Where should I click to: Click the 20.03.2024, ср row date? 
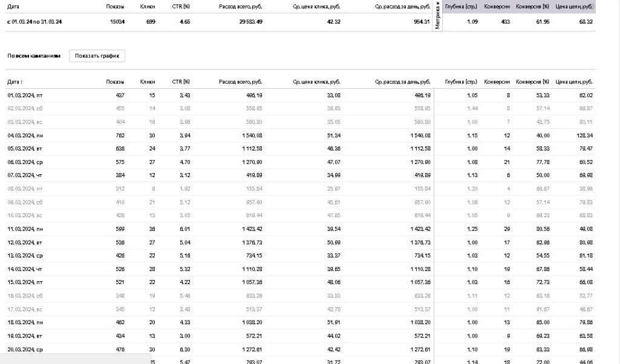click(x=25, y=349)
